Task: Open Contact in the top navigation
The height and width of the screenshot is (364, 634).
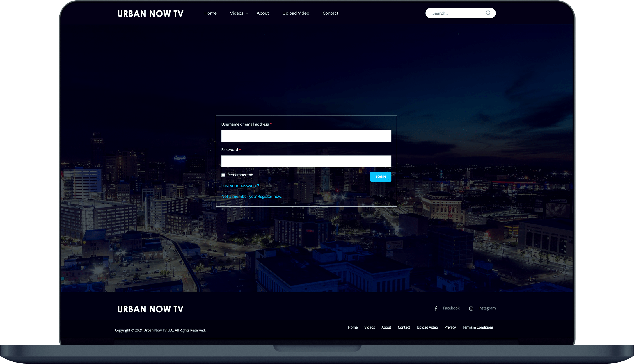Action: click(330, 13)
